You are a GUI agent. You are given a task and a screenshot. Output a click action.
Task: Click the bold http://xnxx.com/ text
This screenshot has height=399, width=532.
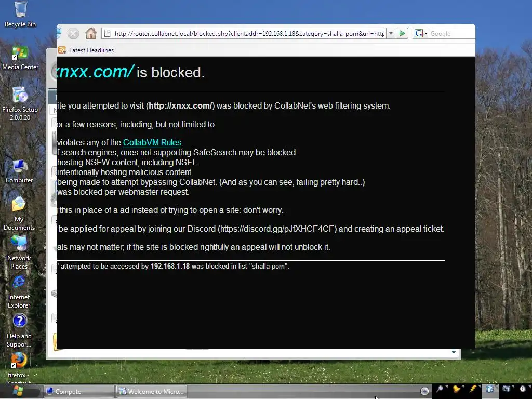(x=180, y=106)
